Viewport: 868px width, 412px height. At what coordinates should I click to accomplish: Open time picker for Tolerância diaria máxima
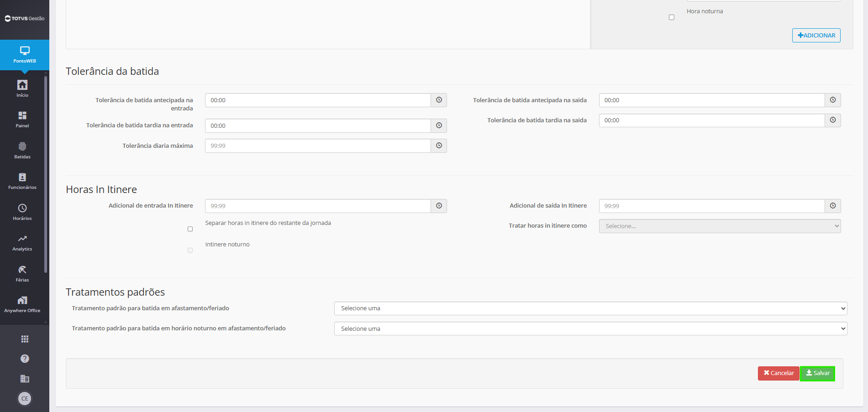point(439,146)
